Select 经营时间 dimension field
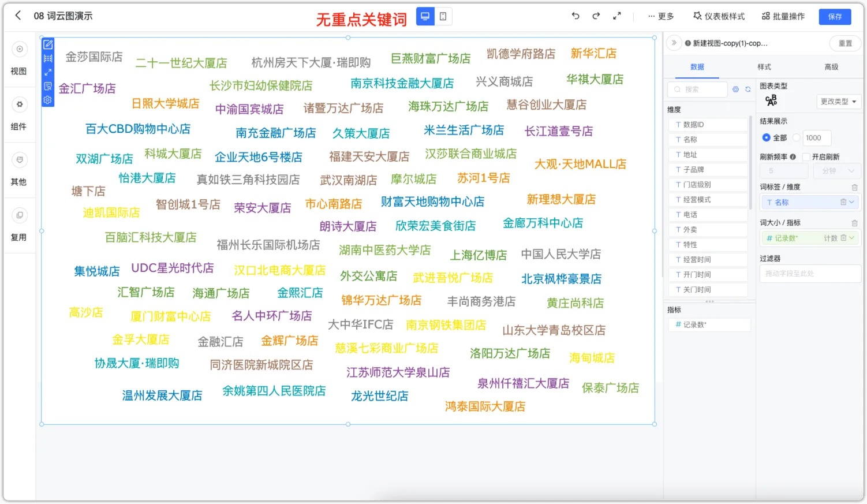Viewport: 867px width, 504px height. pos(708,260)
